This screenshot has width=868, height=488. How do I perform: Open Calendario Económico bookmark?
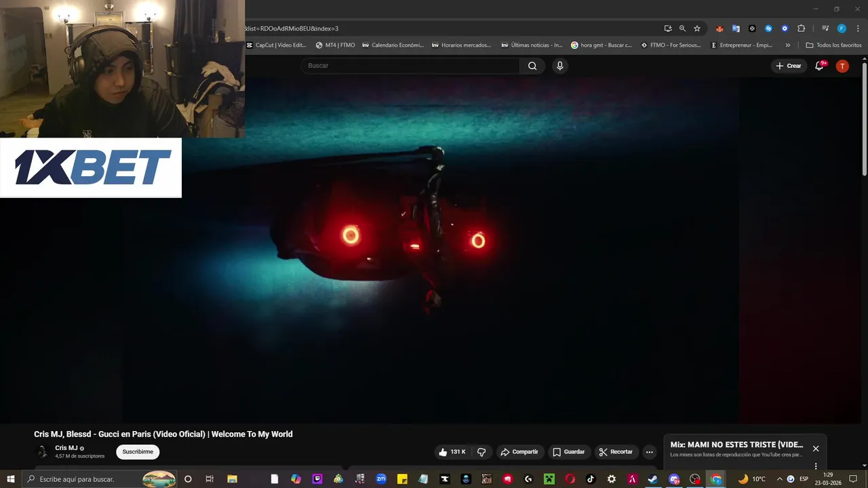[x=393, y=45]
